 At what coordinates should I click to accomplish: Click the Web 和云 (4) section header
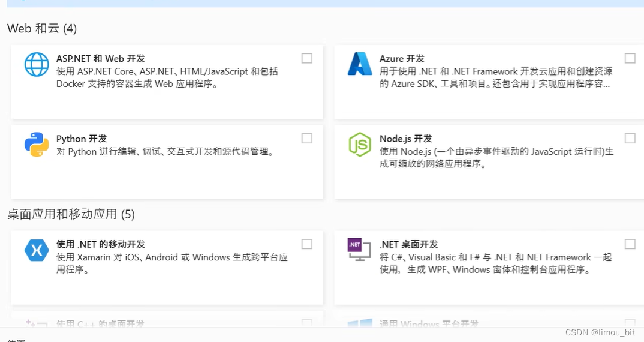[x=42, y=28]
